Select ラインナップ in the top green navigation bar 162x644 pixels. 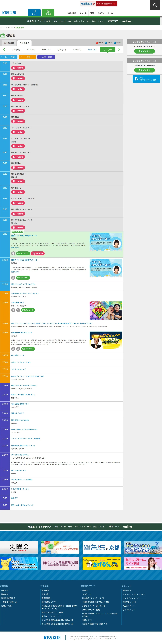tap(44, 21)
